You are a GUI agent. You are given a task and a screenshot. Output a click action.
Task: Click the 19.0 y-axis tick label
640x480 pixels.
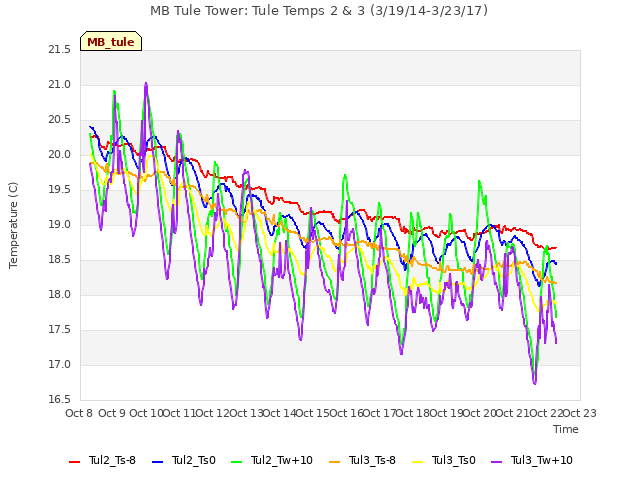[60, 225]
